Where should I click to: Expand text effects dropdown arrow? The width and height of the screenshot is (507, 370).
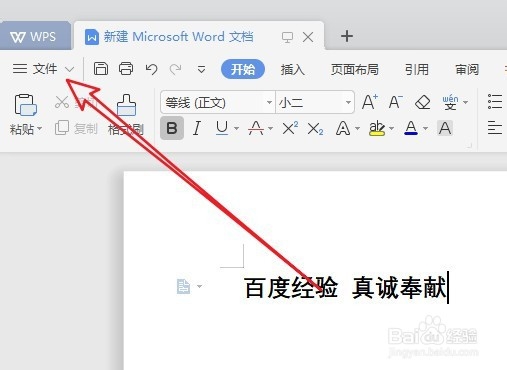click(x=357, y=128)
